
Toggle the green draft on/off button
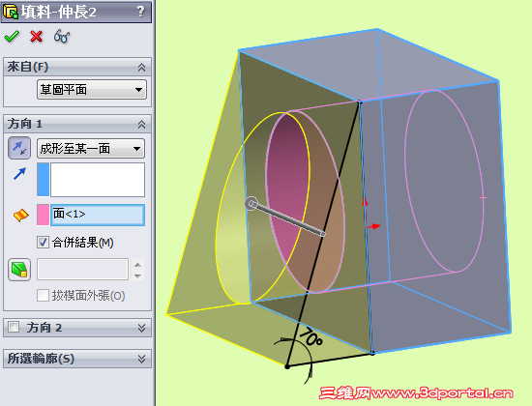(x=19, y=270)
